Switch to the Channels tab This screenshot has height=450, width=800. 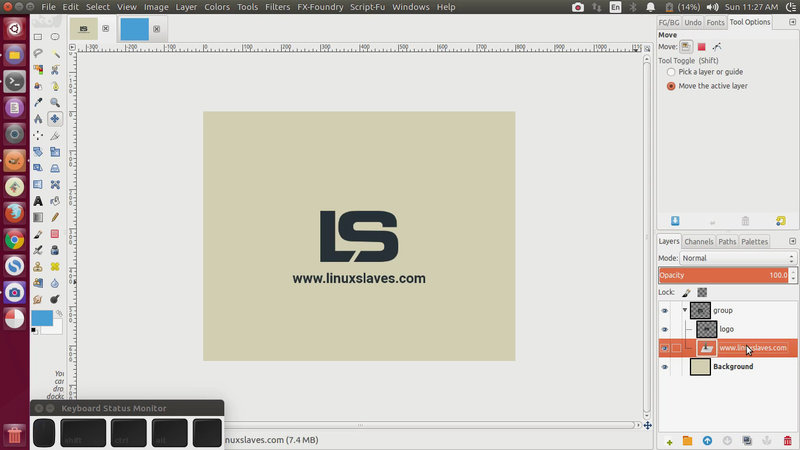pos(698,242)
